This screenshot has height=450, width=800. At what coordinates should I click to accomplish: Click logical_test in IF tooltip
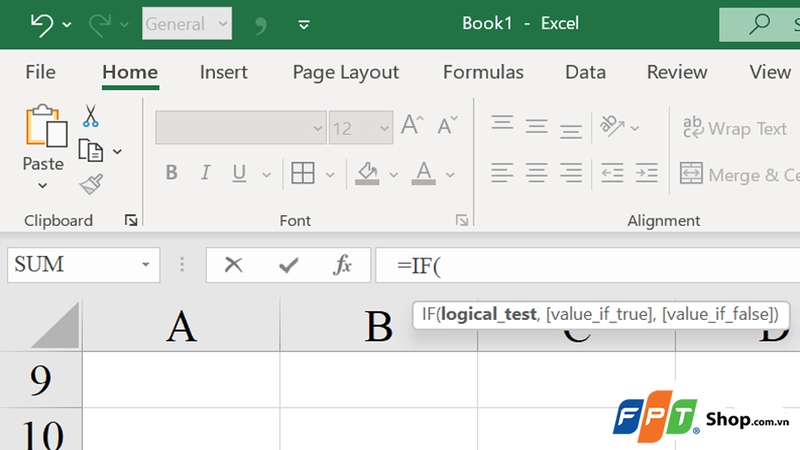click(x=489, y=314)
